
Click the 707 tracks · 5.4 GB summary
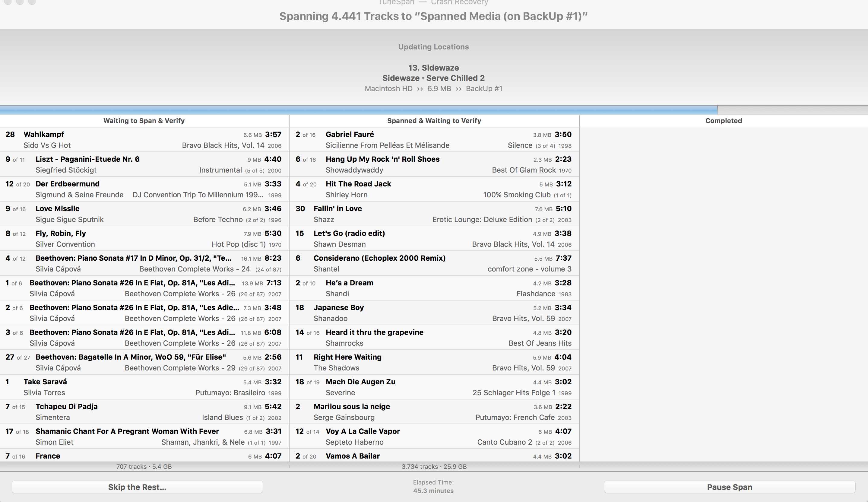144,466
